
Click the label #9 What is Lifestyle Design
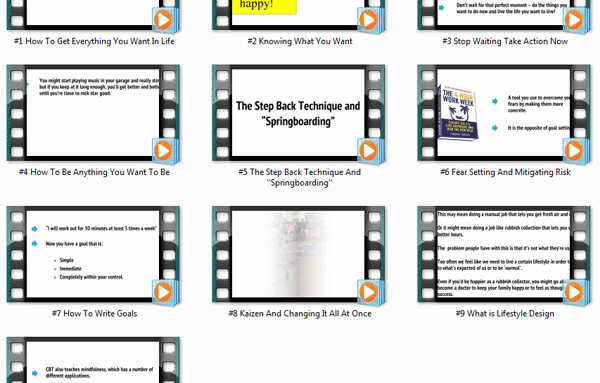[x=505, y=314]
